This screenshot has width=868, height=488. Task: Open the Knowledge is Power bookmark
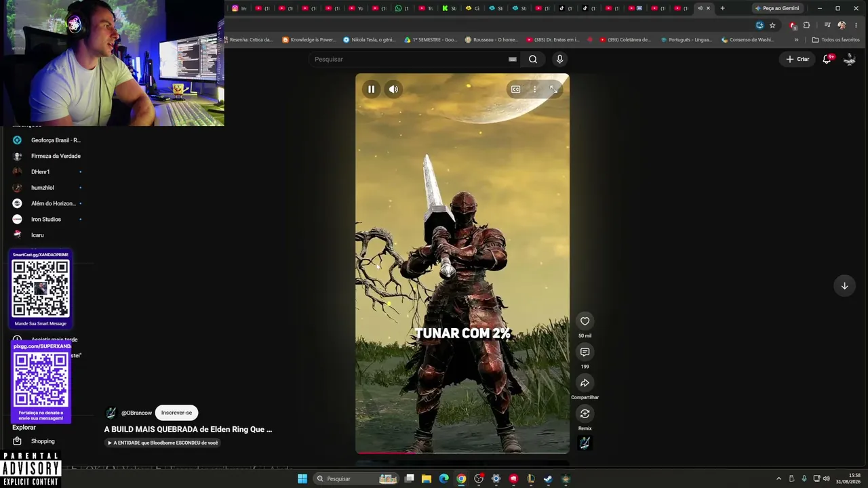[309, 40]
